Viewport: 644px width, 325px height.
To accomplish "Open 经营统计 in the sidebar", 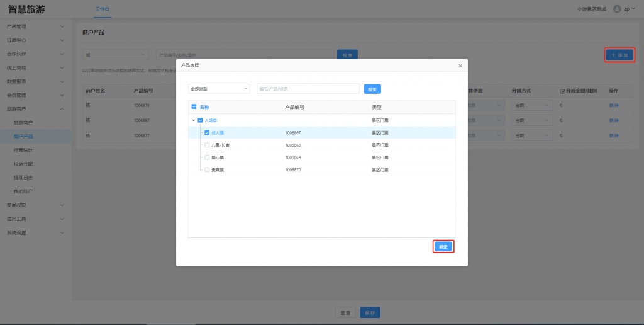I will point(24,150).
